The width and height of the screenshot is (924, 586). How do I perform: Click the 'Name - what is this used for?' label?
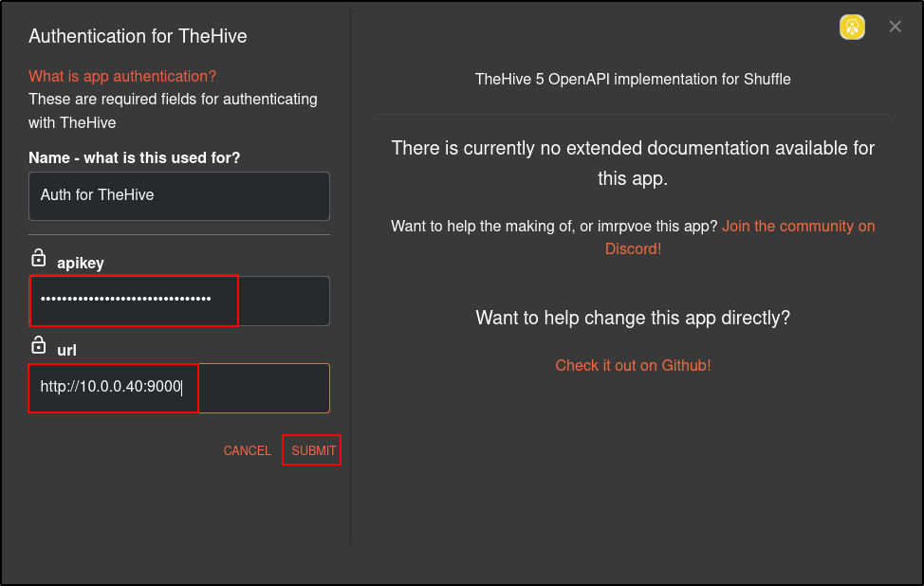click(x=135, y=157)
